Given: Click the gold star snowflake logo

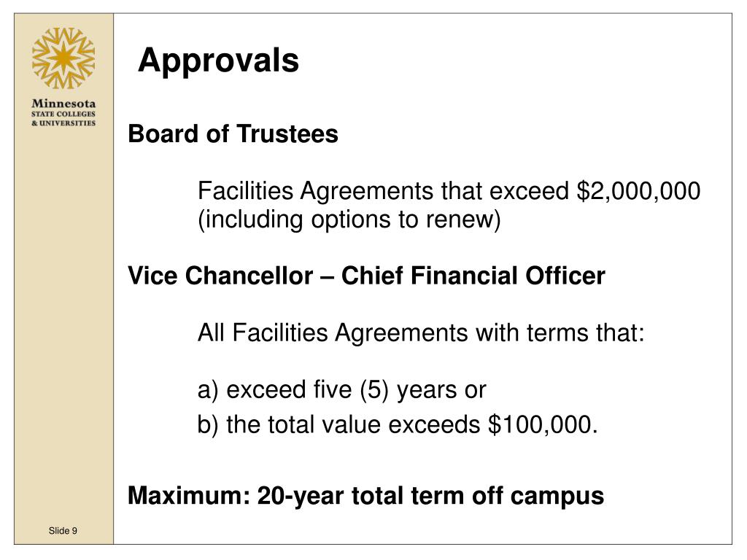Looking at the screenshot, I should (x=63, y=58).
